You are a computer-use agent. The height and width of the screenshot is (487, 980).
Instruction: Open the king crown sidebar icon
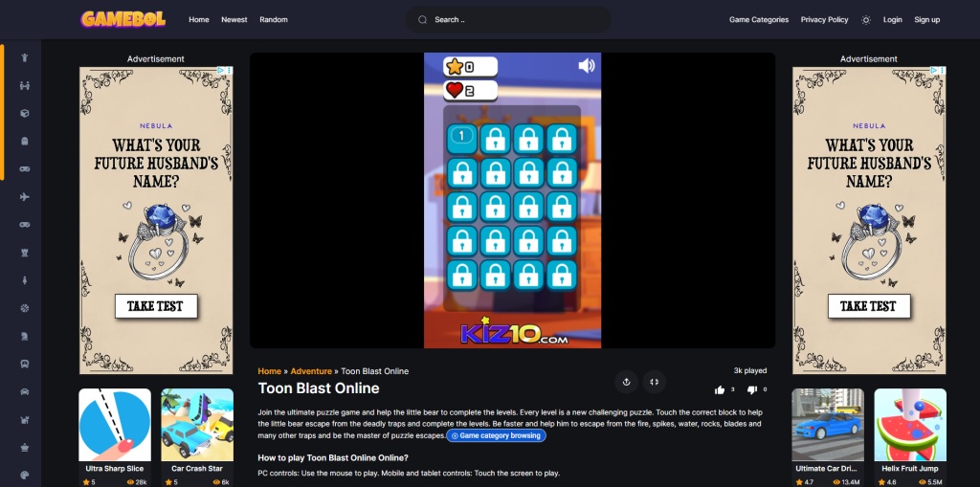coord(24,447)
